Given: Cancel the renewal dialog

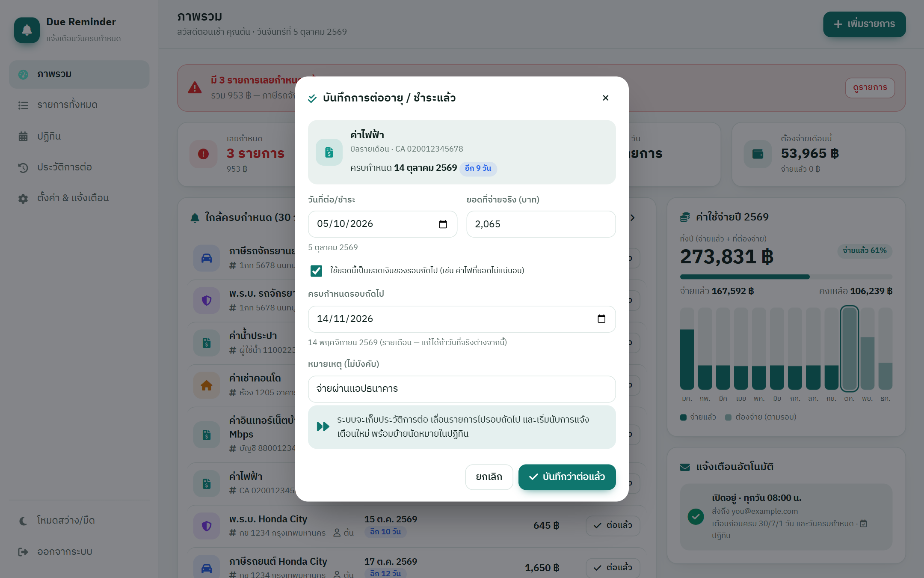Looking at the screenshot, I should point(489,477).
